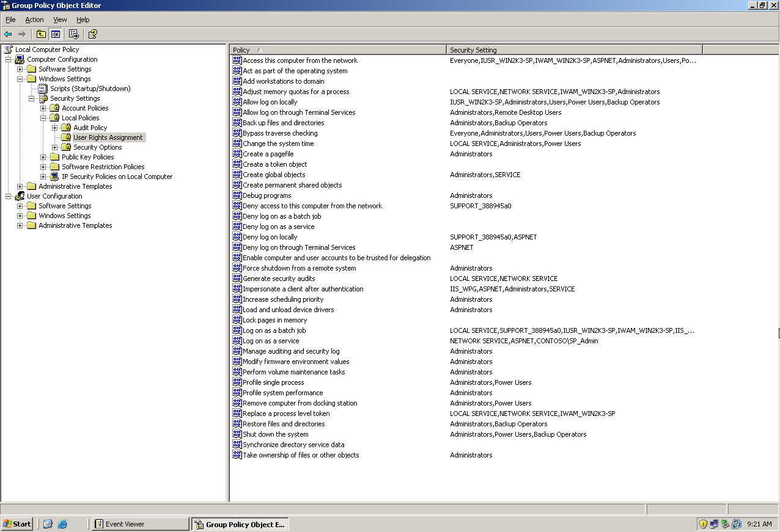This screenshot has width=780, height=532.
Task: Toggle the Show/Hide Console Tree icon
Action: pyautogui.click(x=56, y=34)
